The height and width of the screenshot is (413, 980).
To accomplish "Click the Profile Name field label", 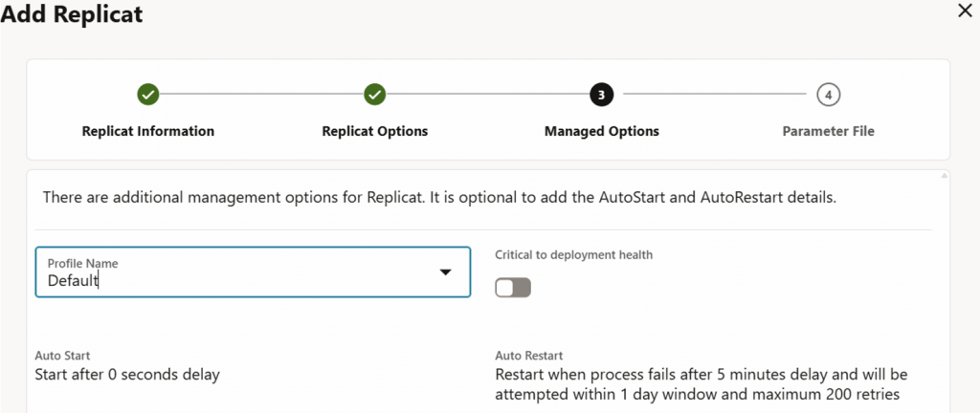I will click(x=82, y=263).
